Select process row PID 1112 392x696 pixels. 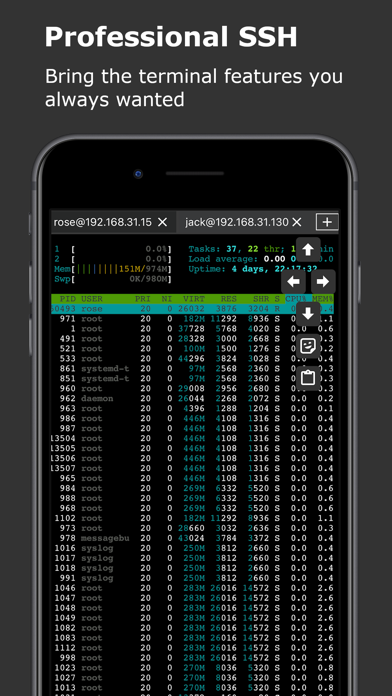pos(192,648)
